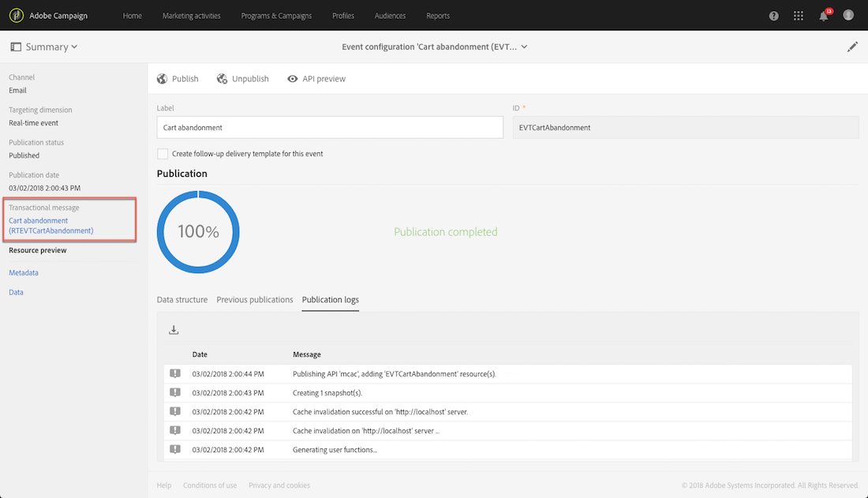868x498 pixels.
Task: Expand the Event configuration title dropdown
Action: (x=524, y=47)
